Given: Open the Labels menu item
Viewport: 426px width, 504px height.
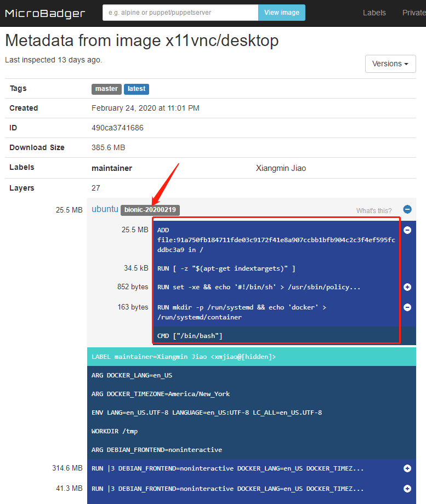Looking at the screenshot, I should click(374, 13).
